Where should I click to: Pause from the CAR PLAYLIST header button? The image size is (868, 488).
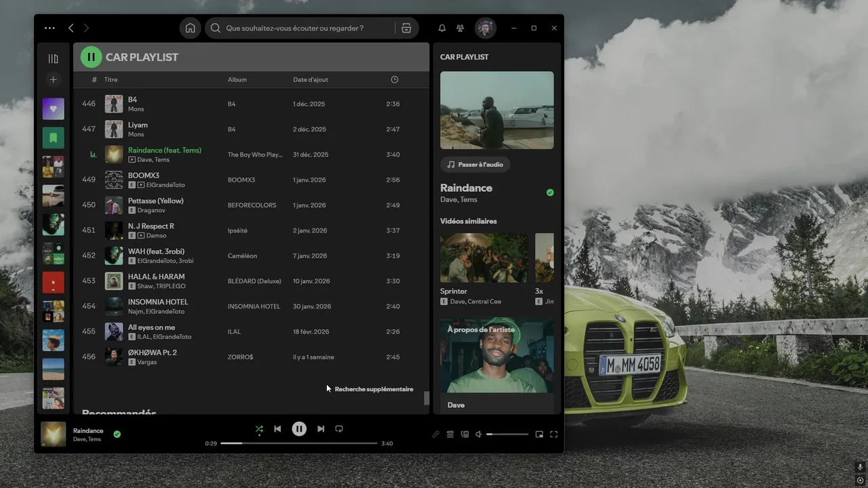92,57
